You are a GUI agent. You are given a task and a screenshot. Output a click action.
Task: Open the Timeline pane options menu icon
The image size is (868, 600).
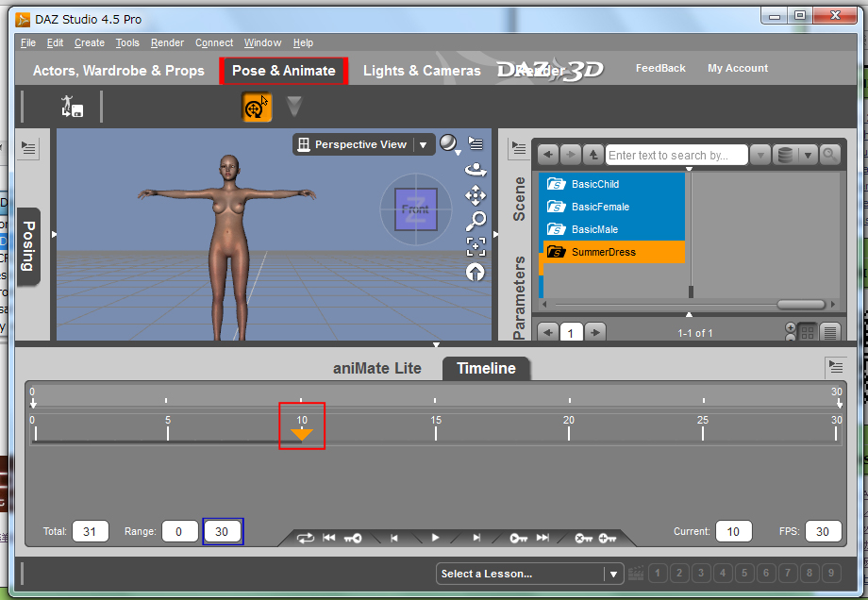pos(836,367)
